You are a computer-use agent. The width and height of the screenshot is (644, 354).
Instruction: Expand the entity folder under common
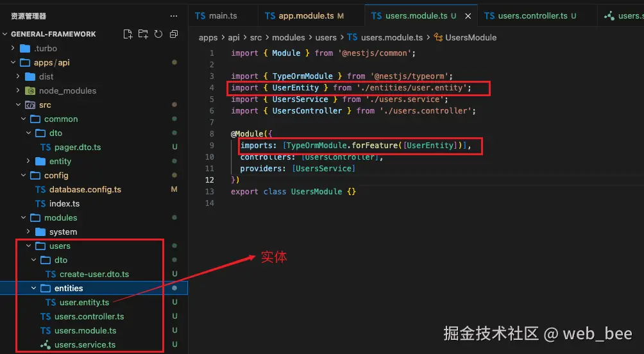(28, 161)
